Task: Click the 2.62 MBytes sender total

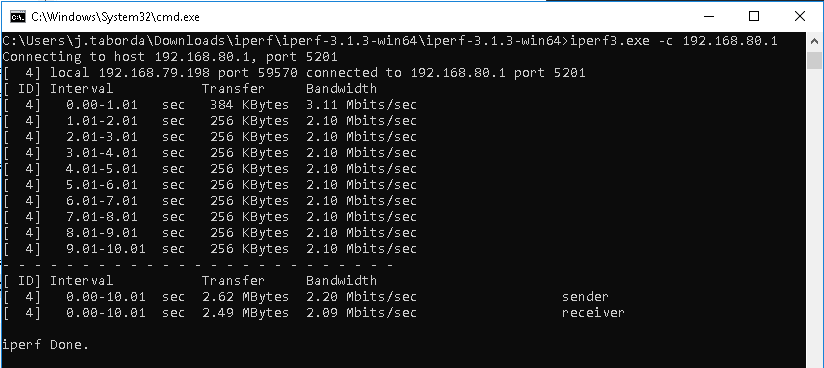Action: click(245, 297)
